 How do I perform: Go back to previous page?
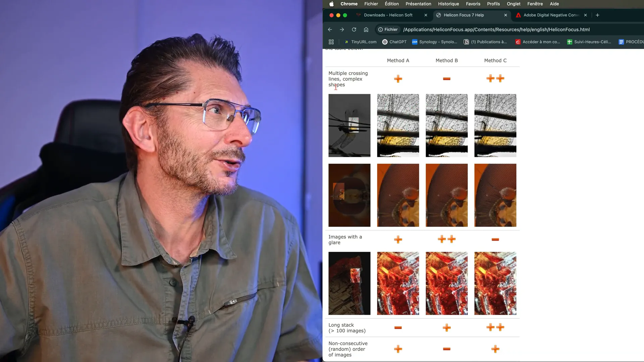330,29
